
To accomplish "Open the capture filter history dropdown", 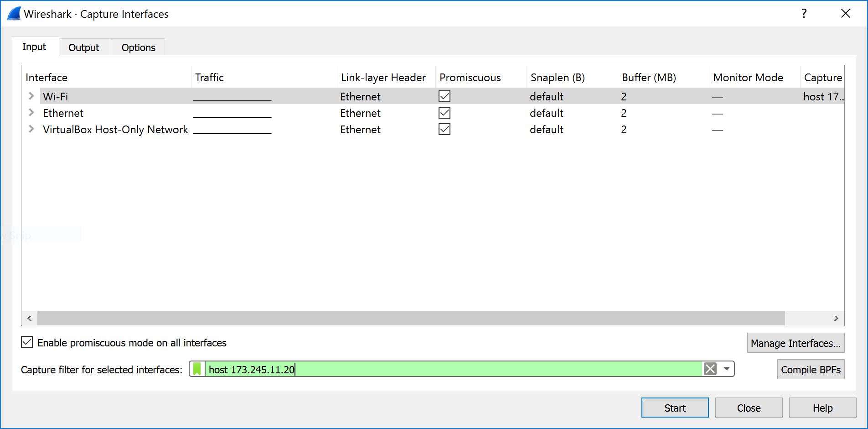I will [x=727, y=369].
